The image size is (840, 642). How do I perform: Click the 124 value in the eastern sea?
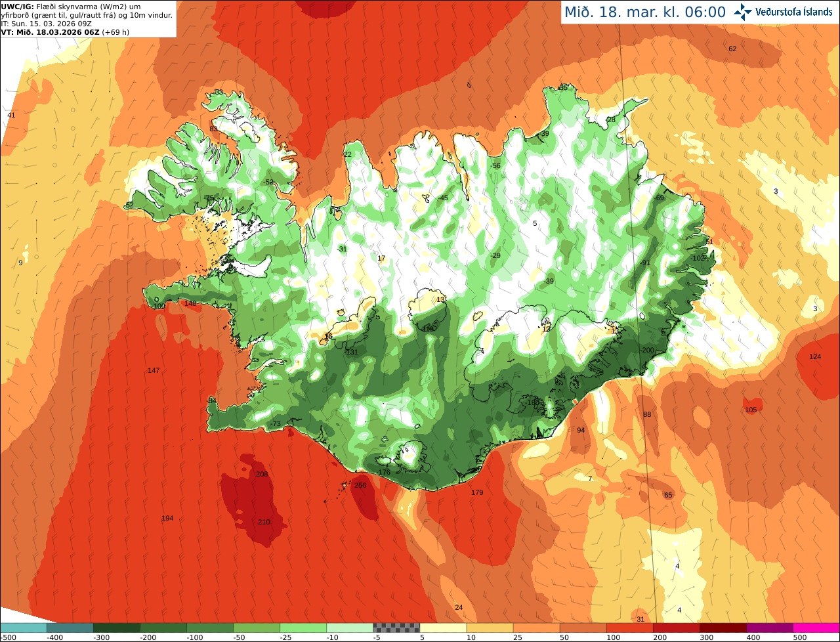[815, 356]
